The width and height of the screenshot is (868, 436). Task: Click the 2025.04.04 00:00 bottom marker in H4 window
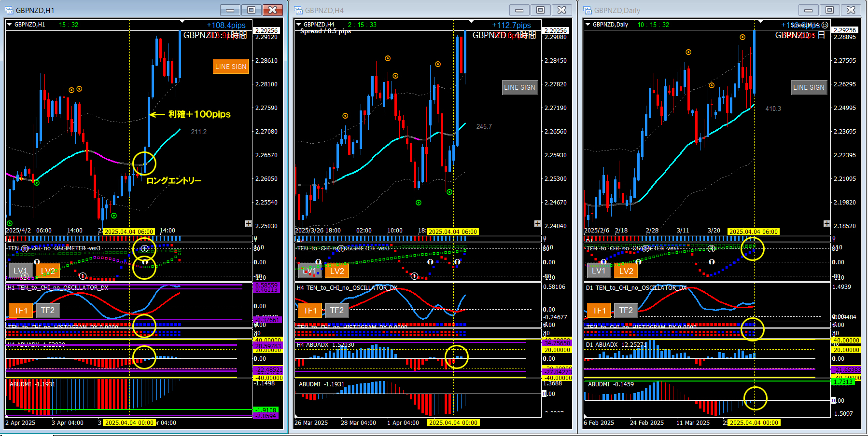coord(453,423)
